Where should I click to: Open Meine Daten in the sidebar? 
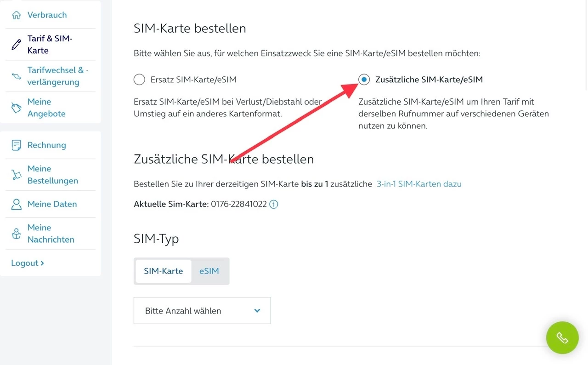tap(52, 204)
